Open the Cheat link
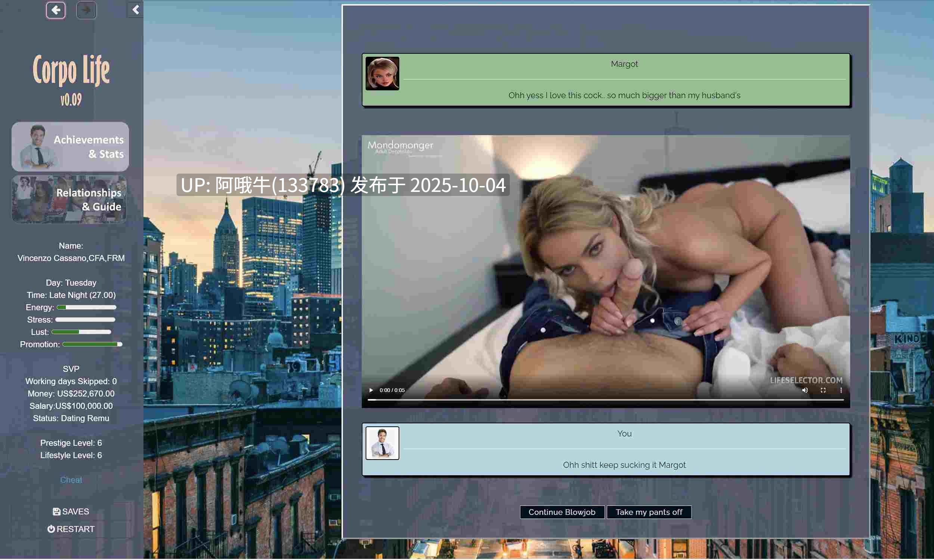This screenshot has width=934, height=560. 71,480
